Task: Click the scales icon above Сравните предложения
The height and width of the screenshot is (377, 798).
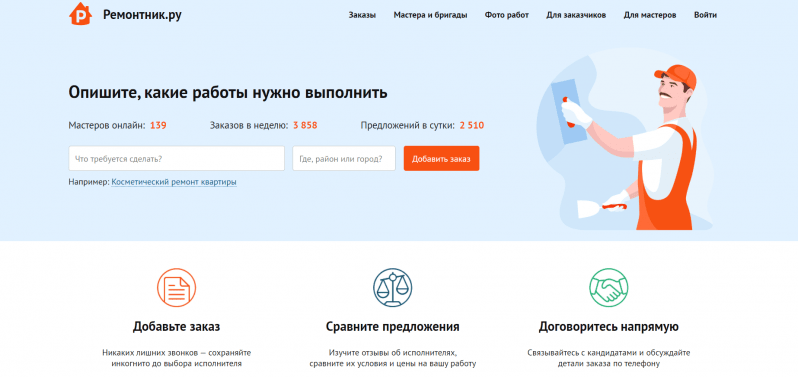Action: (x=392, y=287)
